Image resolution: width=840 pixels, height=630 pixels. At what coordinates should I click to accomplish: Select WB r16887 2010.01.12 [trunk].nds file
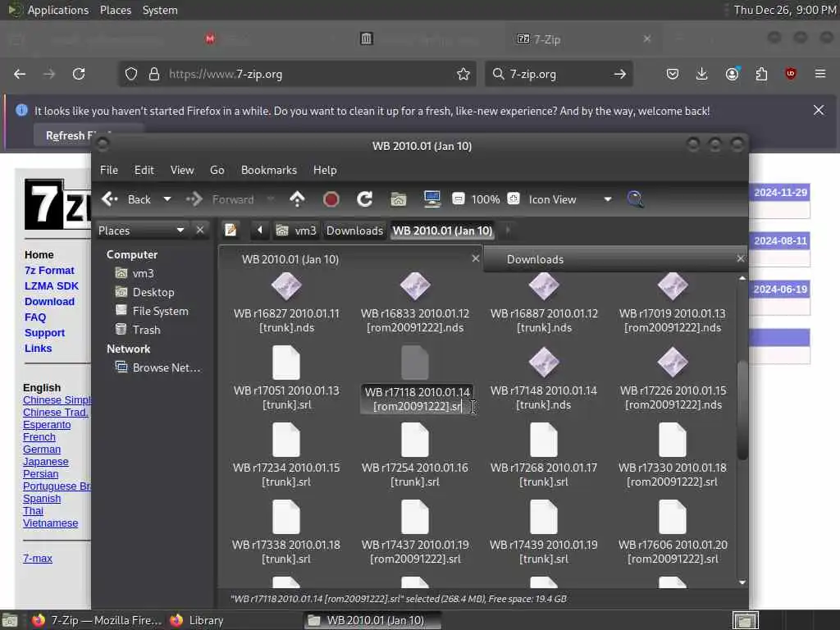click(x=544, y=304)
